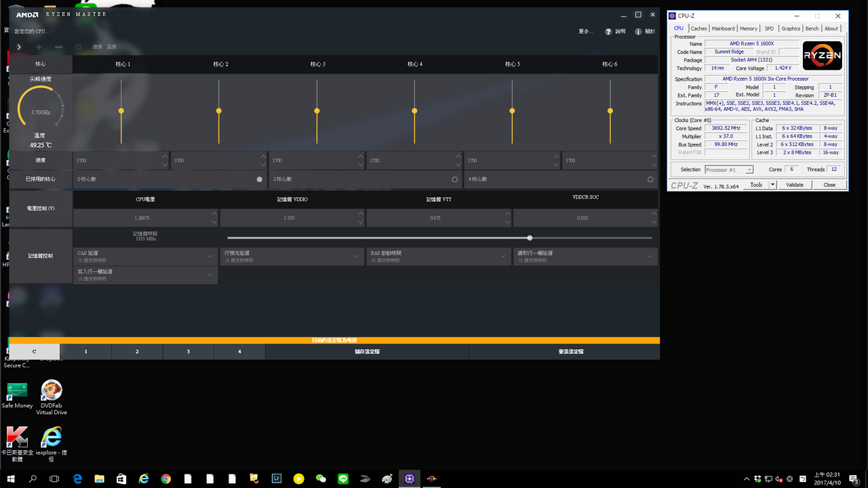868x488 pixels.
Task: Switch to CPU-Z Bench tab
Action: (x=812, y=28)
